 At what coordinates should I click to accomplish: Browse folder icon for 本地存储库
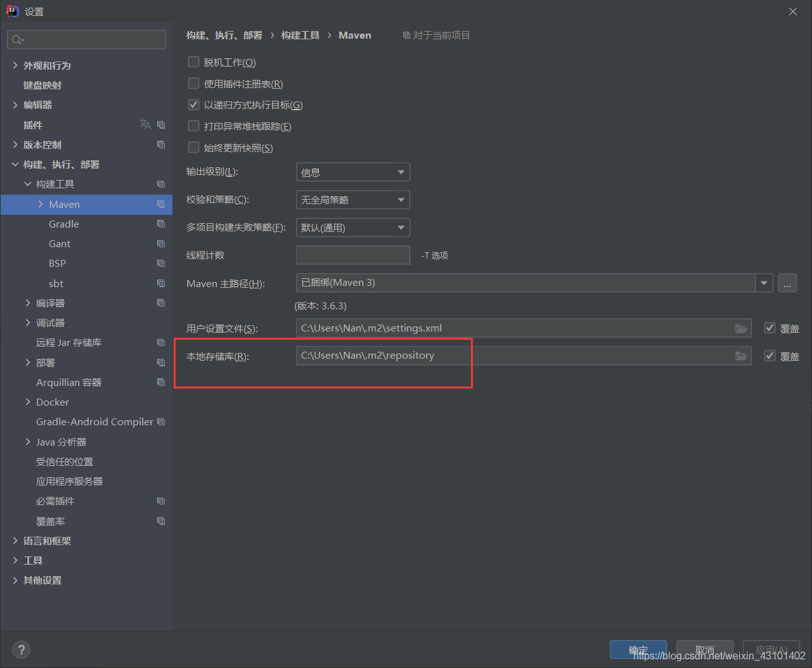click(x=740, y=356)
